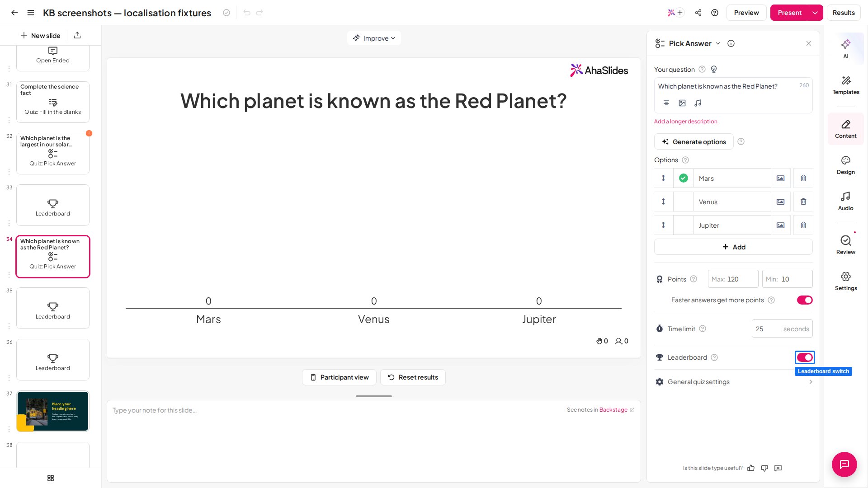868x488 pixels.
Task: Expand the Improve dropdown
Action: tap(374, 38)
